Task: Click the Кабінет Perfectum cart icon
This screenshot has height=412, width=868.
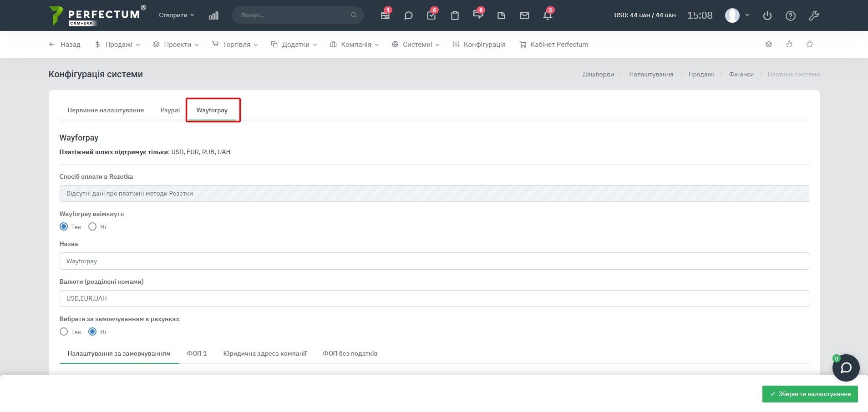Action: (x=523, y=45)
